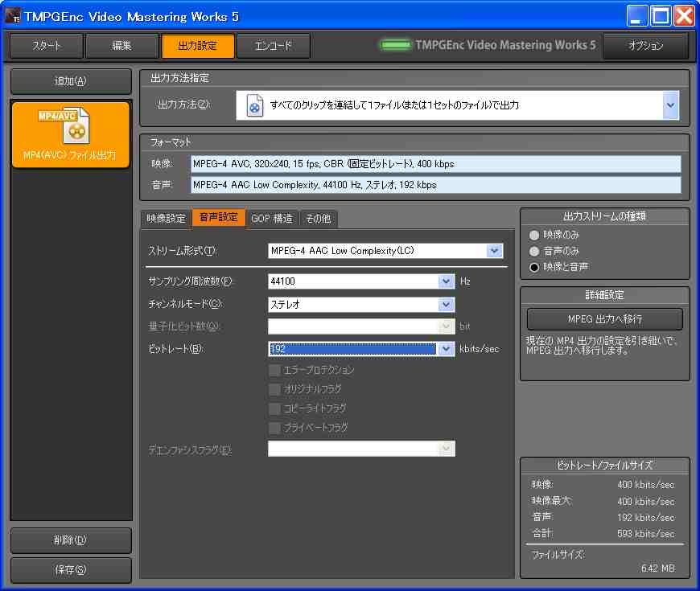Switch to the 映像設定 tab

click(x=166, y=219)
